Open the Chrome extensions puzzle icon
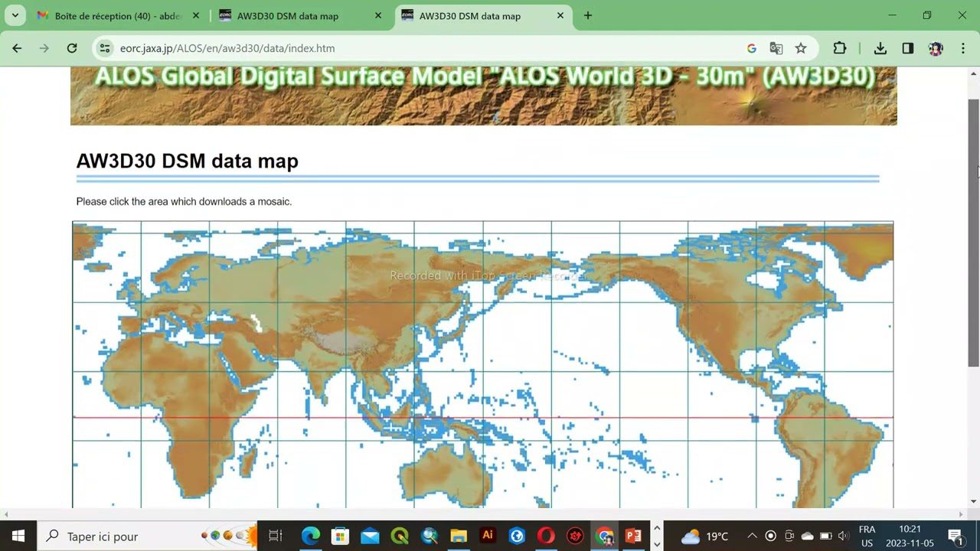Image resolution: width=980 pixels, height=551 pixels. pyautogui.click(x=840, y=48)
